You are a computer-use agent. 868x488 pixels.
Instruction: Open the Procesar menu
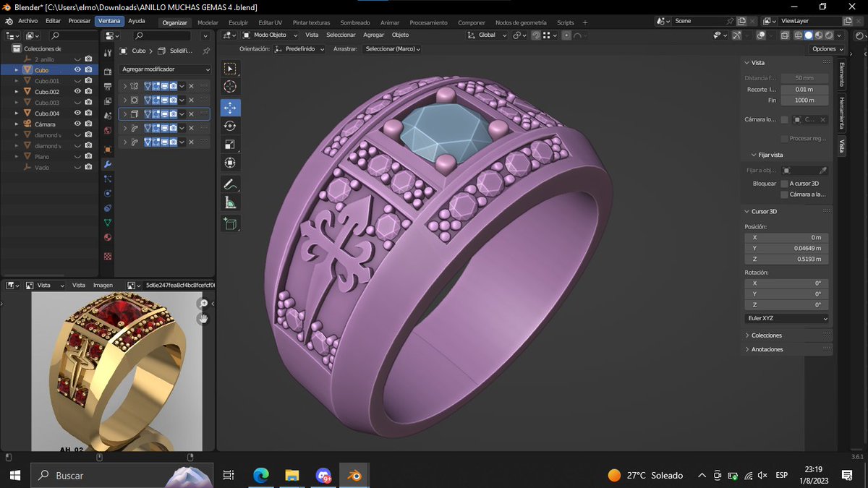80,21
